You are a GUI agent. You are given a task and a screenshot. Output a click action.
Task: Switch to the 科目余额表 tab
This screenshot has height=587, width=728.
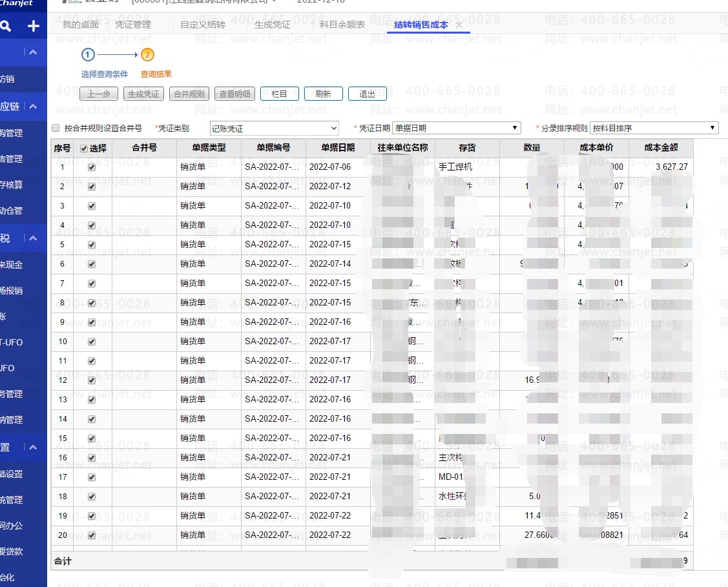click(x=342, y=25)
